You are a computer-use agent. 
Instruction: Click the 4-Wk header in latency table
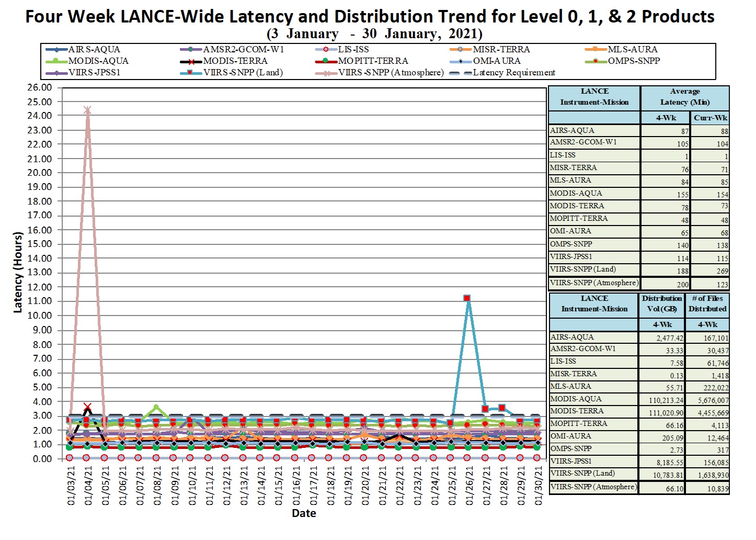[x=666, y=118]
